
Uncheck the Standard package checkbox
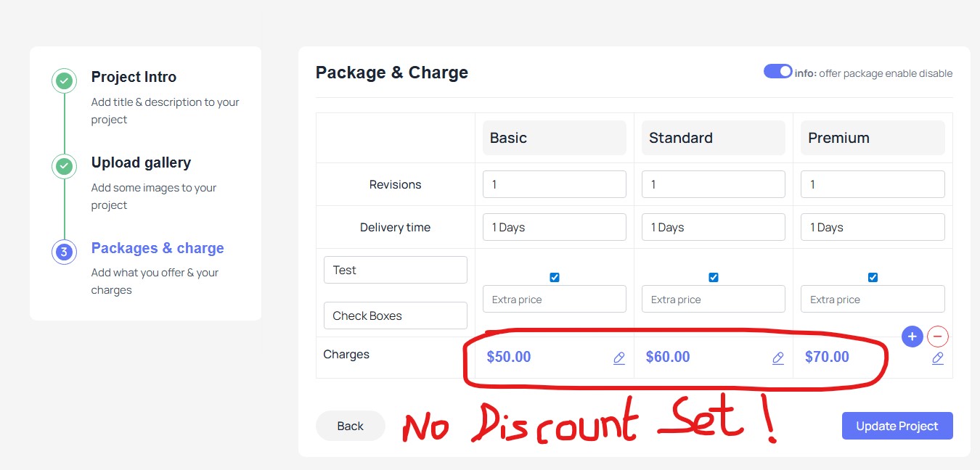pyautogui.click(x=714, y=277)
